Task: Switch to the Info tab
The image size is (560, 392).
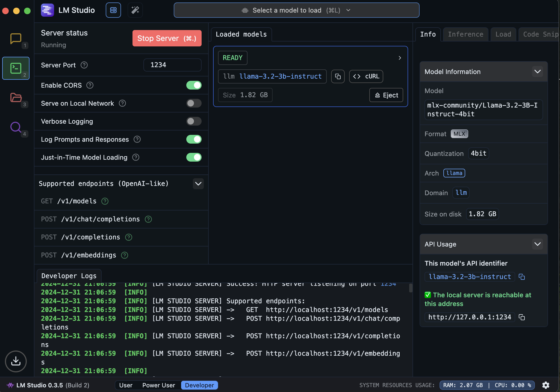Action: coord(428,34)
